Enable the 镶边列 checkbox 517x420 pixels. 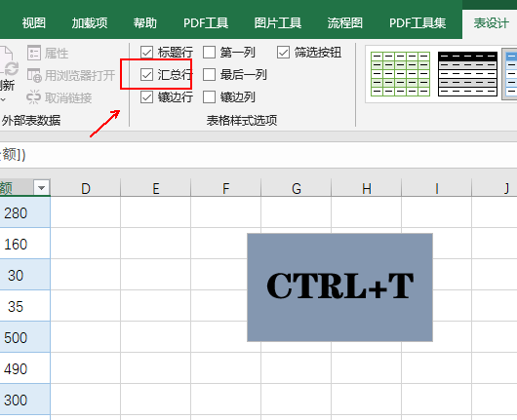pyautogui.click(x=209, y=97)
